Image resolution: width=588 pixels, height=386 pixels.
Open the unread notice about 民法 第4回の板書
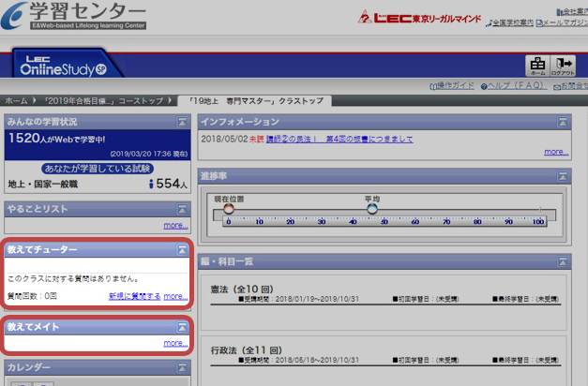coord(339,139)
